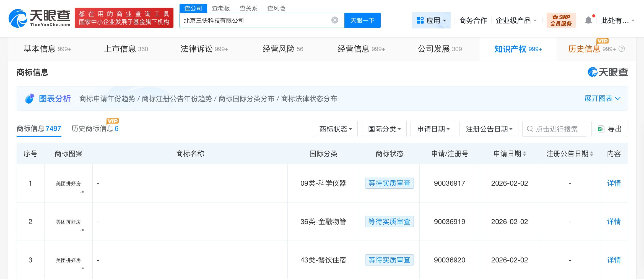The image size is (644, 279).
Task: Click the TianYanCha logo icon
Action: click(18, 19)
